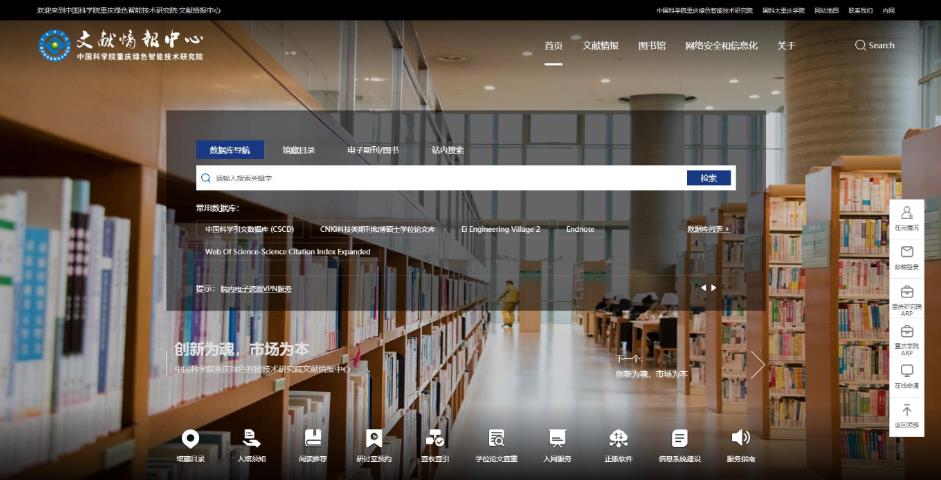
Task: Click the 馆藏目录 location pin icon
Action: coord(190,438)
